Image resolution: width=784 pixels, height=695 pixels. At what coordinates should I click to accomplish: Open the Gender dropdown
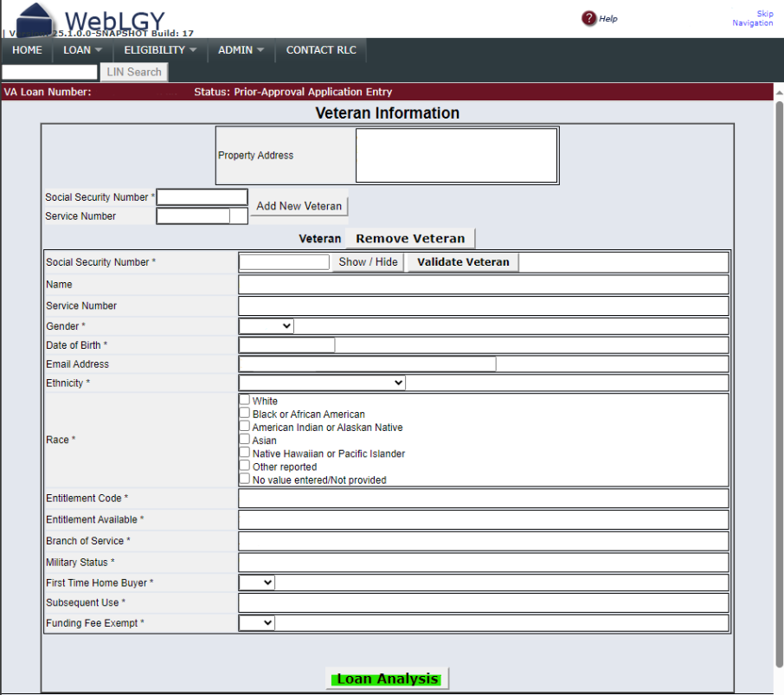click(267, 326)
